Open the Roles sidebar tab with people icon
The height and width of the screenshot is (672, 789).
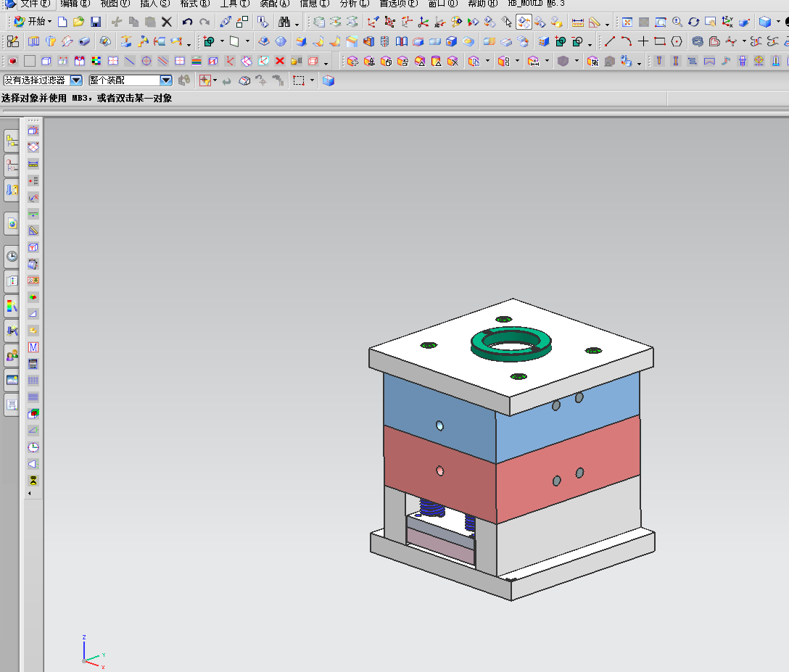[12, 356]
